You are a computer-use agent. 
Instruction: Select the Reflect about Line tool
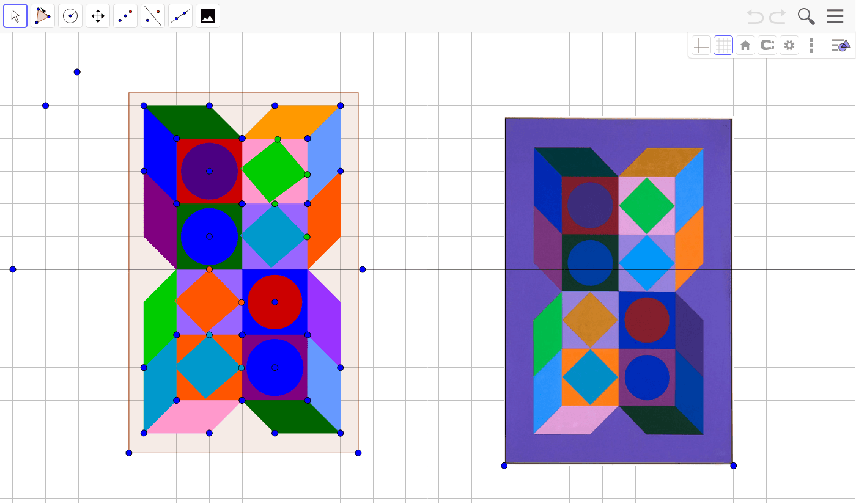coord(153,16)
